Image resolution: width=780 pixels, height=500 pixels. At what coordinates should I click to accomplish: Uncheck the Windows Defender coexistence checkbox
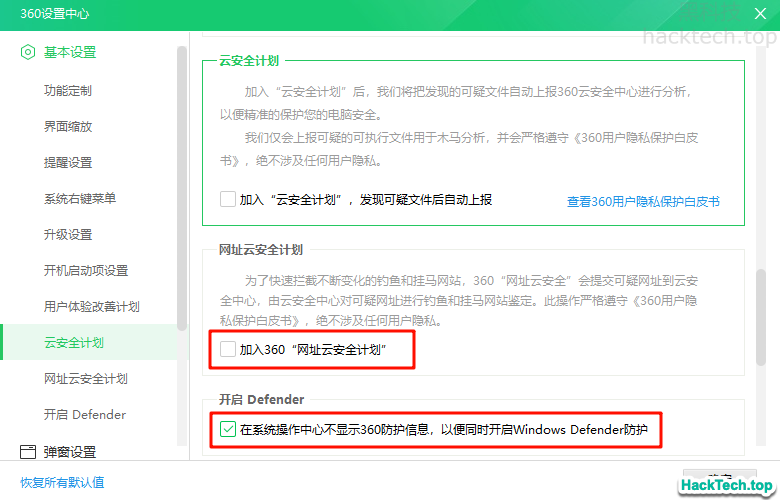(228, 430)
